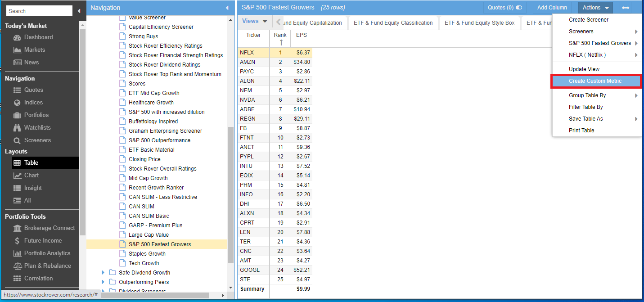Open the Views dropdown

(x=254, y=21)
